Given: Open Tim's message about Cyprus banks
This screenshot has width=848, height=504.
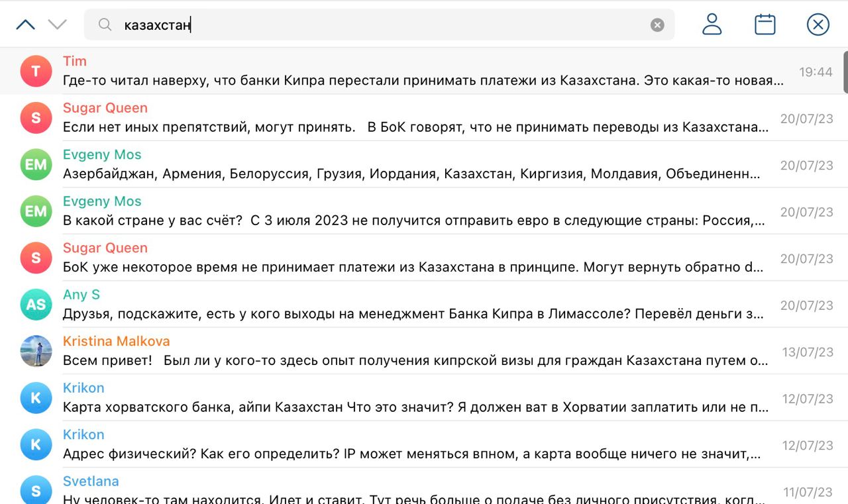Looking at the screenshot, I should (x=423, y=81).
